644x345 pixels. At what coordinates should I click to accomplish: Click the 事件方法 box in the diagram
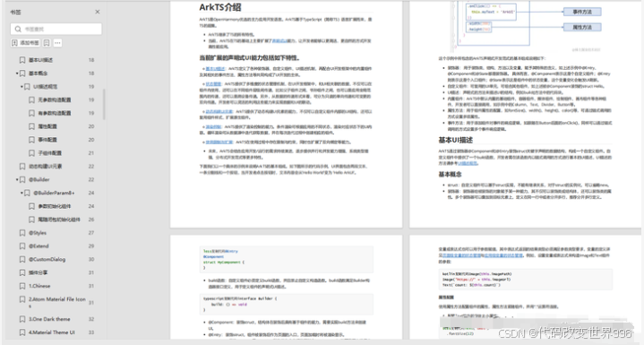click(x=582, y=12)
